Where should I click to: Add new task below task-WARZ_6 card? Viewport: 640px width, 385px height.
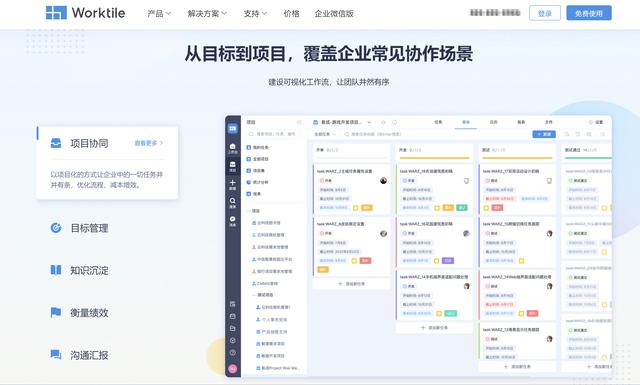[x=351, y=283]
